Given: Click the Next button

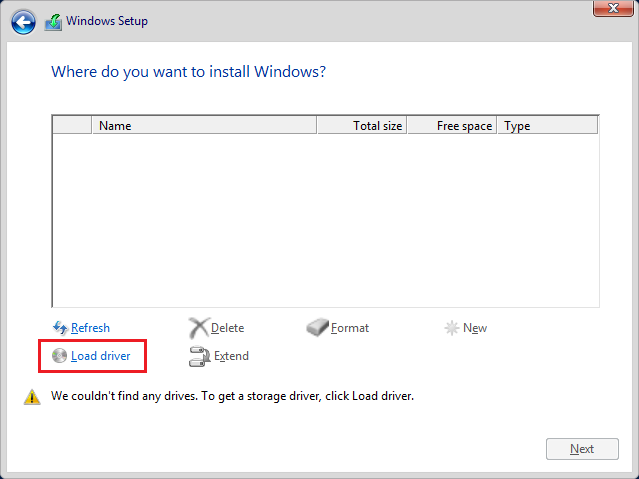Looking at the screenshot, I should 582,449.
